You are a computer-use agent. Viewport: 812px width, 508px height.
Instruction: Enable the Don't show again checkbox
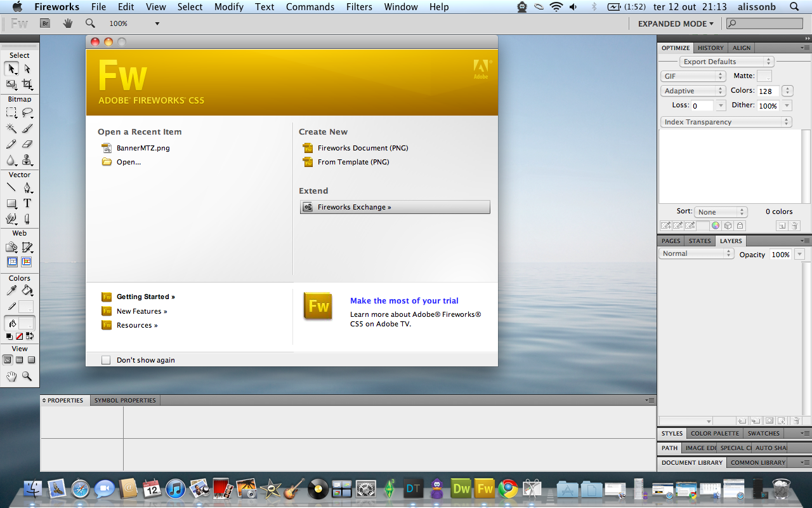tap(106, 360)
